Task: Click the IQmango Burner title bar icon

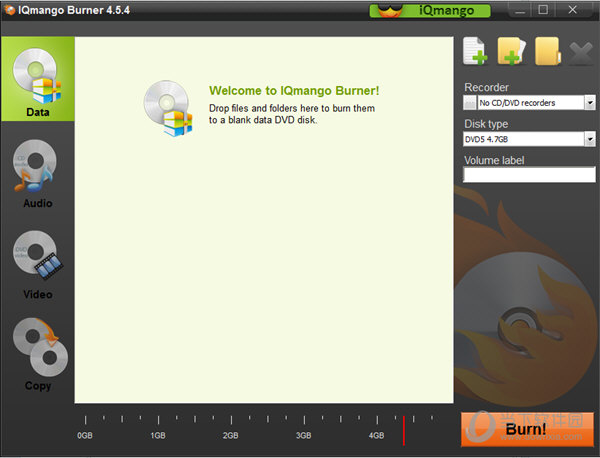Action: click(9, 10)
